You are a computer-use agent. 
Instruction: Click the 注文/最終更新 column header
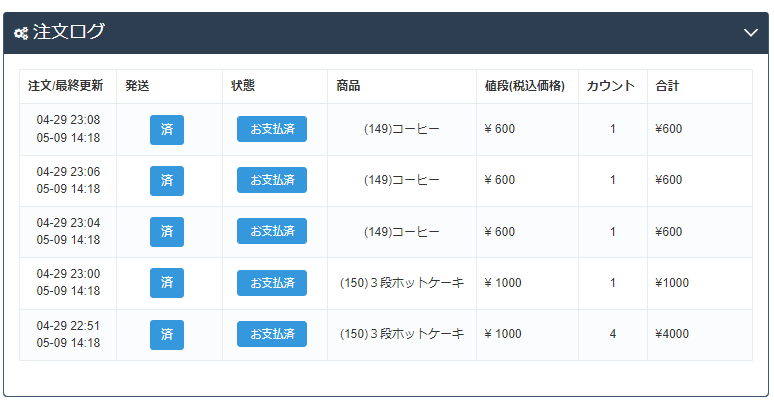(x=65, y=87)
